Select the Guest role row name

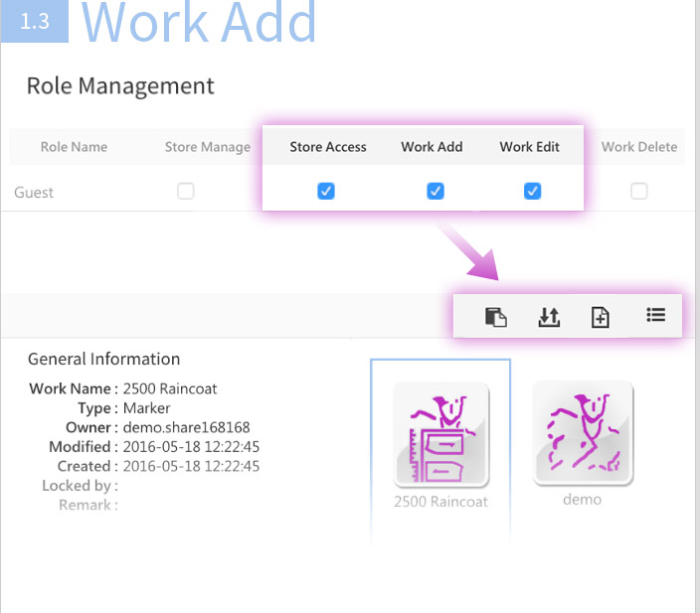[34, 193]
